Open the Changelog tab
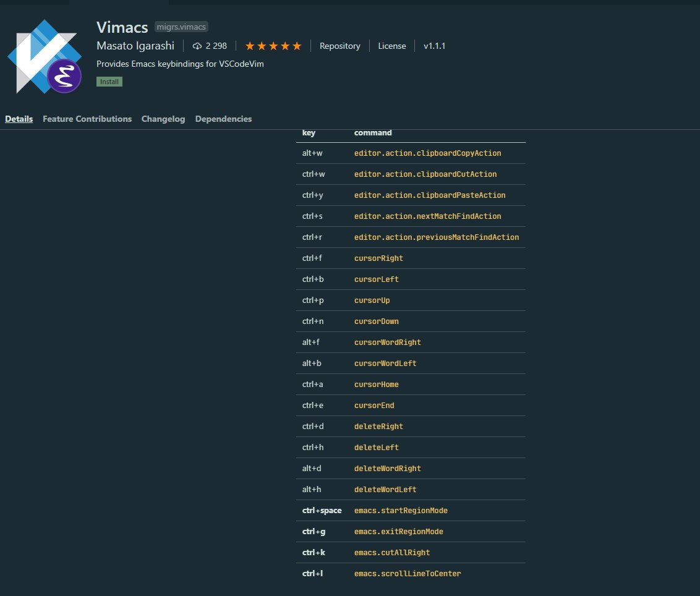This screenshot has height=596, width=700. tap(163, 119)
